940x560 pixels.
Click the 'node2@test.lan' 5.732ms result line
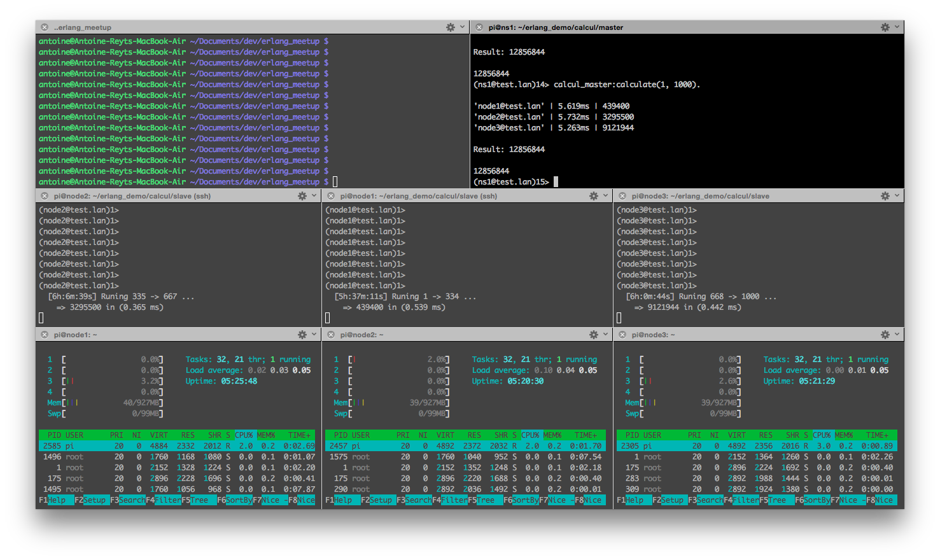pyautogui.click(x=553, y=117)
